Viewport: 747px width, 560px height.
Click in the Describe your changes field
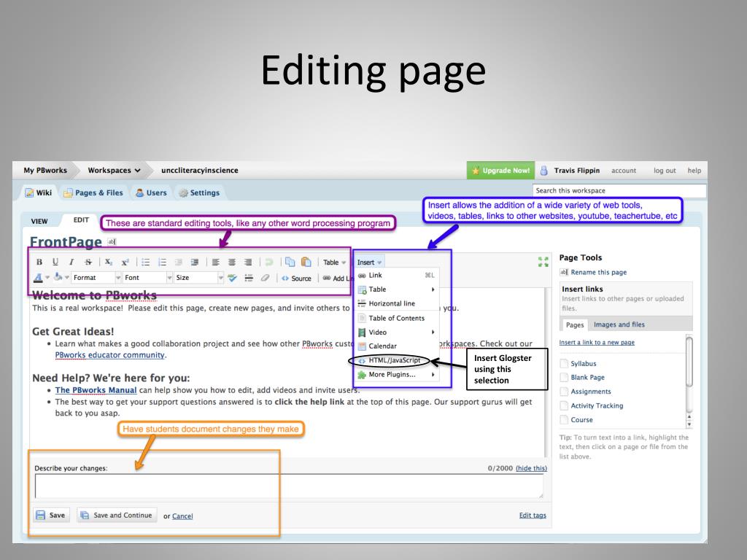[289, 486]
